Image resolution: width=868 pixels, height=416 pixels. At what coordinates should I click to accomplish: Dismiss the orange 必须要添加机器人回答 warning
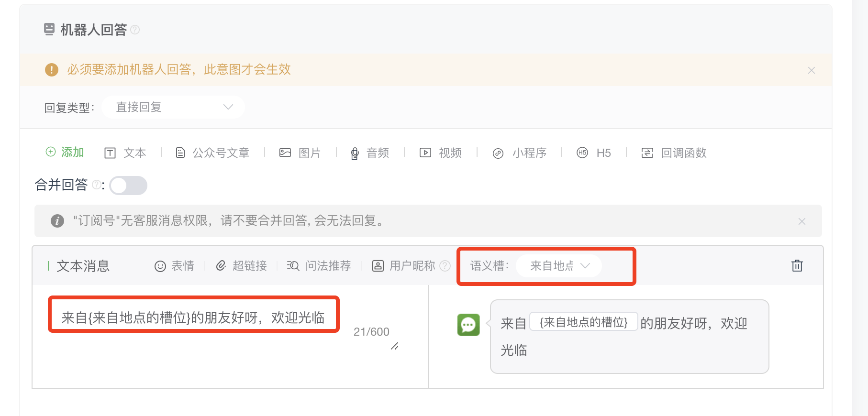812,70
